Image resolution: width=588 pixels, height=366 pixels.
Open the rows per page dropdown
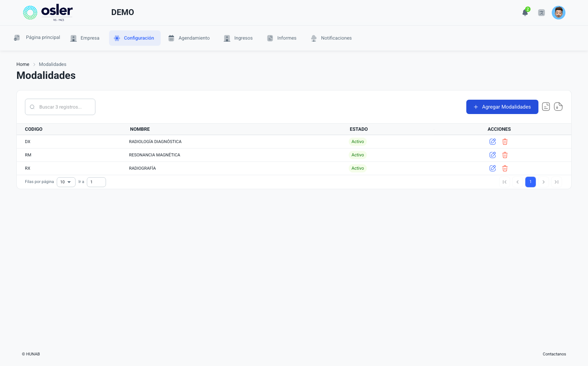(x=66, y=182)
